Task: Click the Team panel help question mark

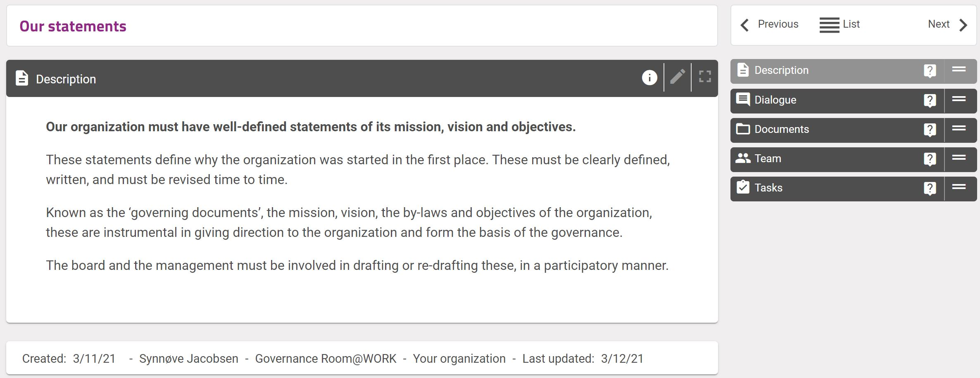Action: tap(930, 159)
